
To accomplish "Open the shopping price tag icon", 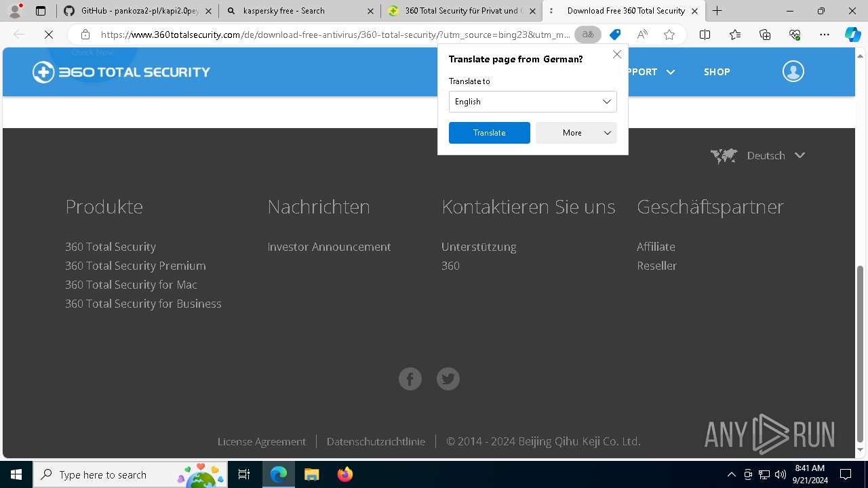I will tap(615, 35).
